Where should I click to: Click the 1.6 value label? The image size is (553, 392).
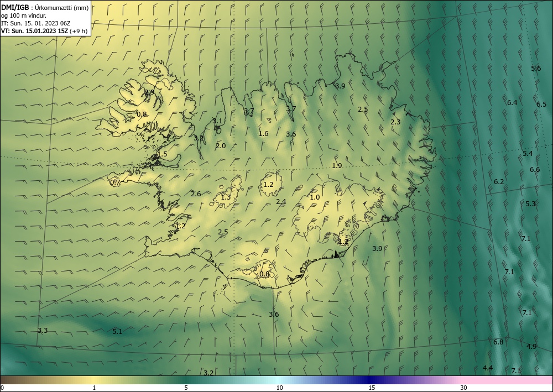tap(263, 133)
